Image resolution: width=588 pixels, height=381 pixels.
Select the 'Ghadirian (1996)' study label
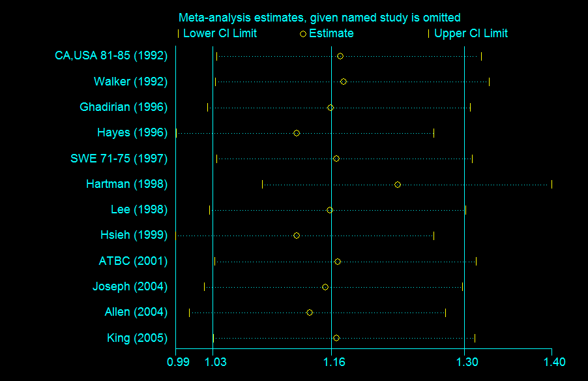click(x=123, y=107)
